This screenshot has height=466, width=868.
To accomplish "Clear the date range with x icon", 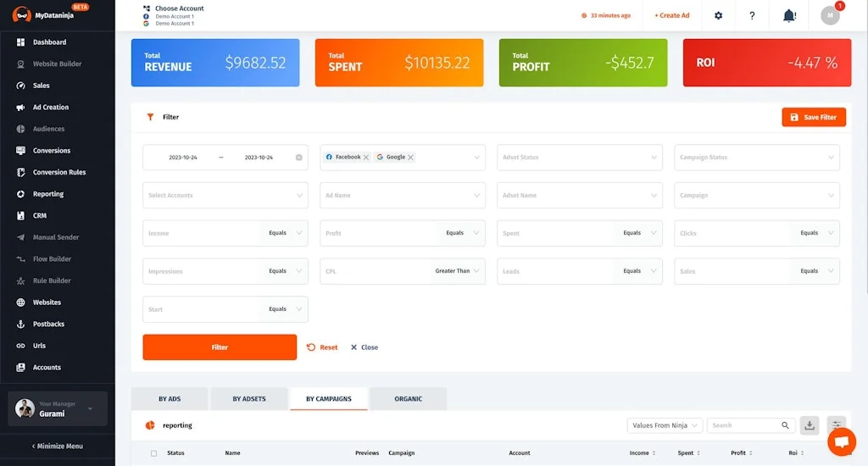I will click(x=299, y=158).
